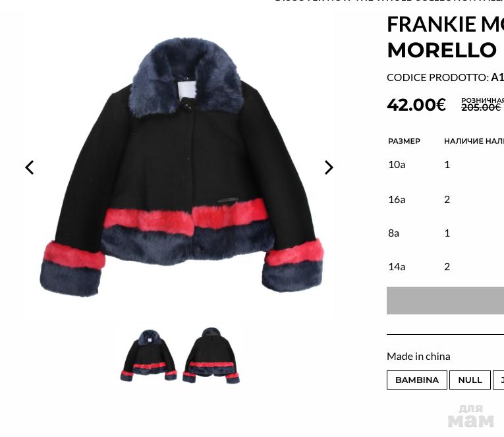Open the main jacket product image
Image resolution: width=504 pixels, height=437 pixels.
182,167
